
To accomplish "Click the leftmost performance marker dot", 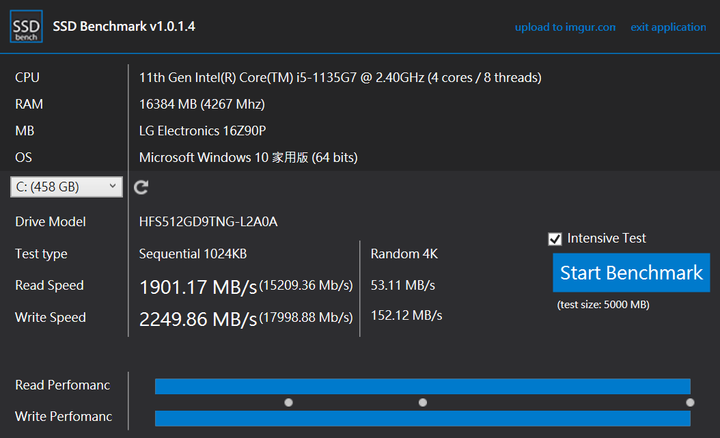I will [288, 402].
